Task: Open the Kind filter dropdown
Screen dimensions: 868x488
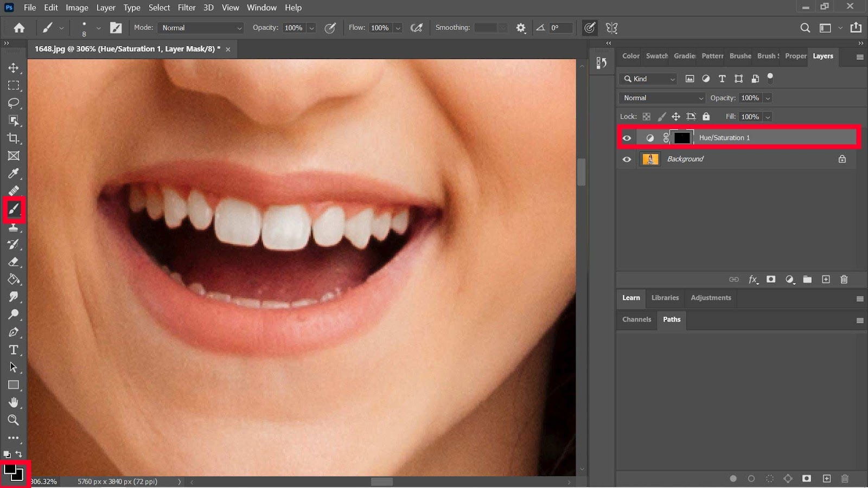Action: point(648,79)
